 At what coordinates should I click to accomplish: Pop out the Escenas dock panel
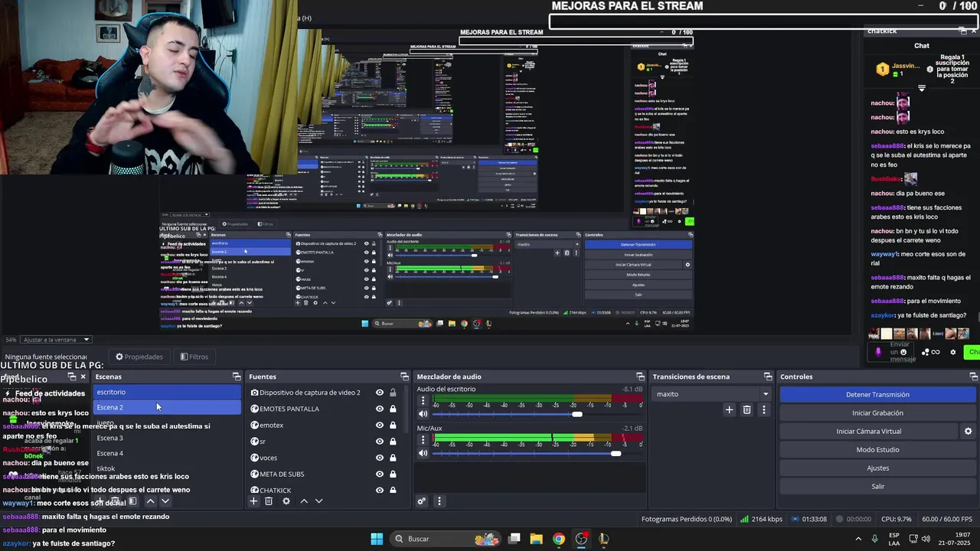236,377
